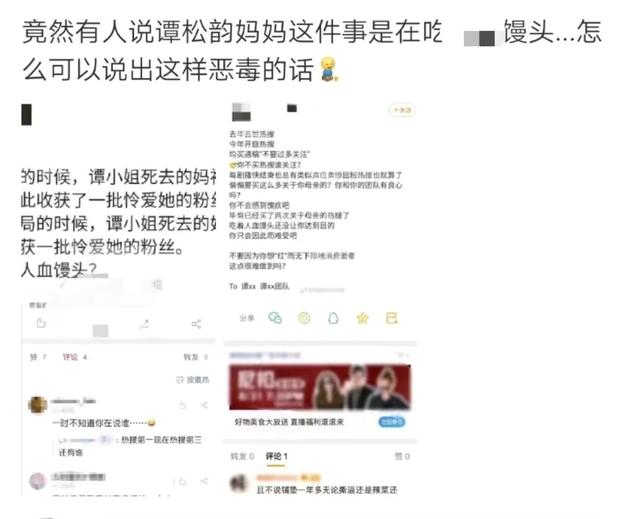
Task: Share the first comment in the left post
Action: tap(204, 405)
